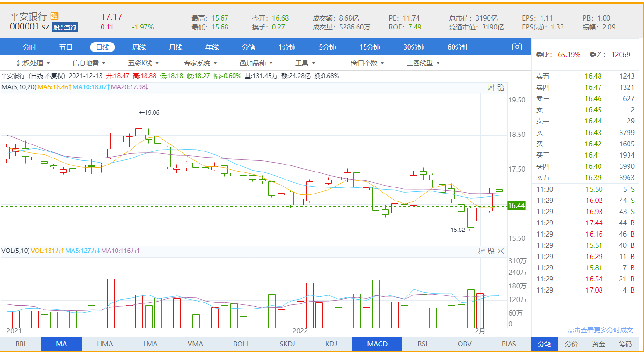644x352 pixels.
Task: Enable the SKDJ indicator
Action: tap(287, 344)
